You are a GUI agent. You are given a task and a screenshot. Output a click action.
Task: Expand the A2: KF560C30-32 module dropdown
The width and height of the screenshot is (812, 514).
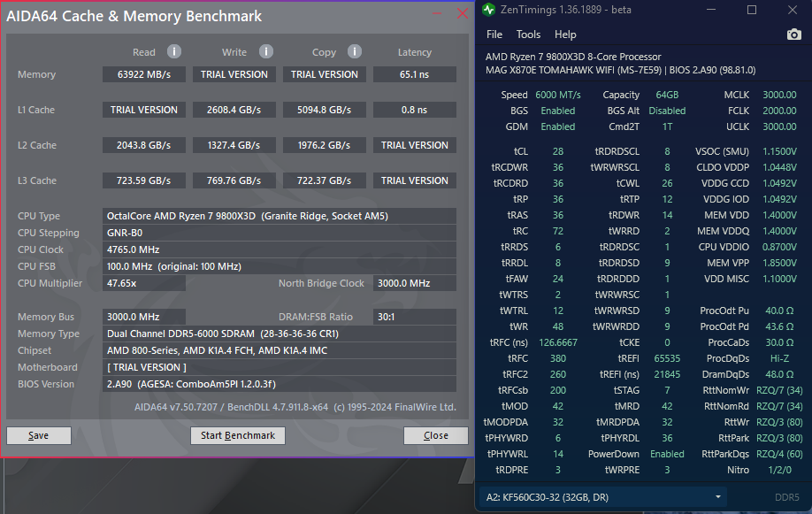(717, 497)
